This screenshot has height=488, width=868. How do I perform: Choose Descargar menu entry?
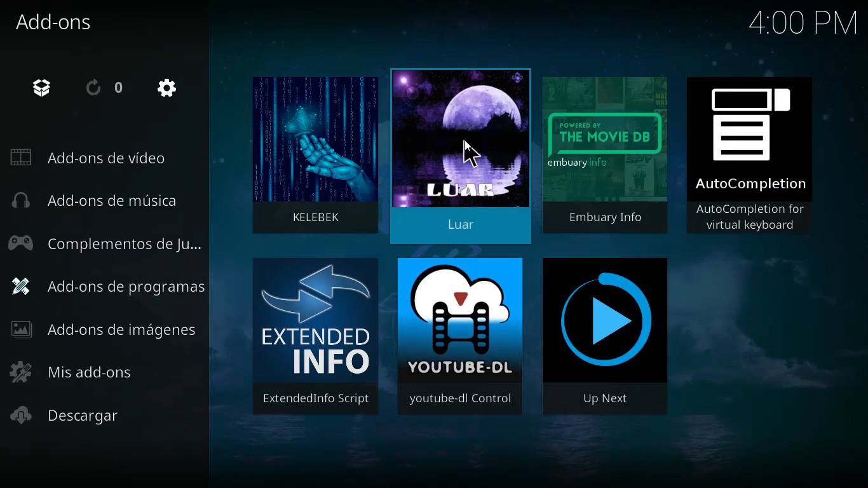pyautogui.click(x=83, y=416)
